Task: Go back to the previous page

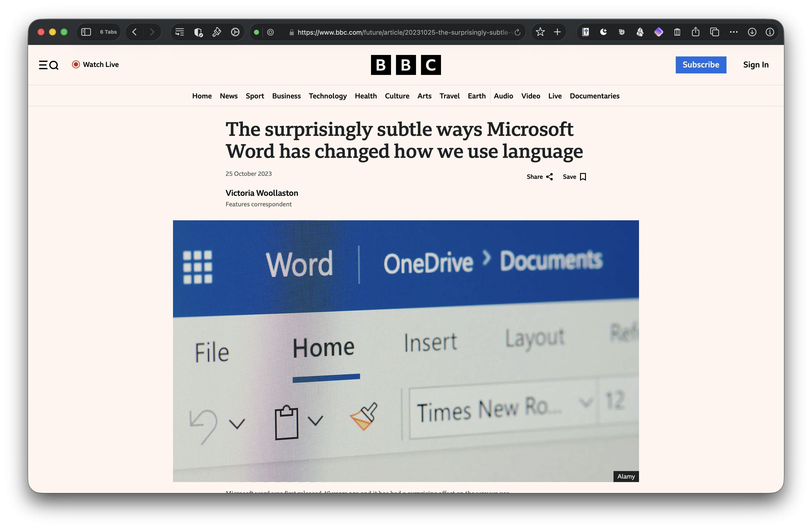Action: click(x=134, y=32)
